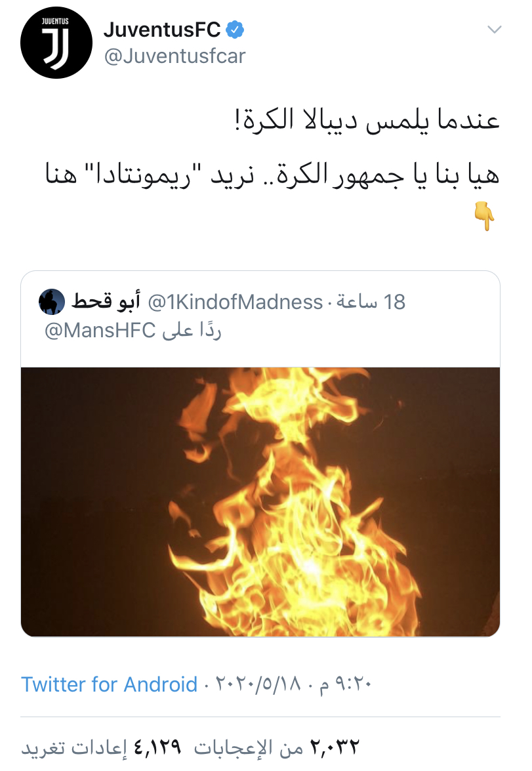Open the @Juventusfcar handle
This screenshot has height=771, width=532.
pos(174,56)
